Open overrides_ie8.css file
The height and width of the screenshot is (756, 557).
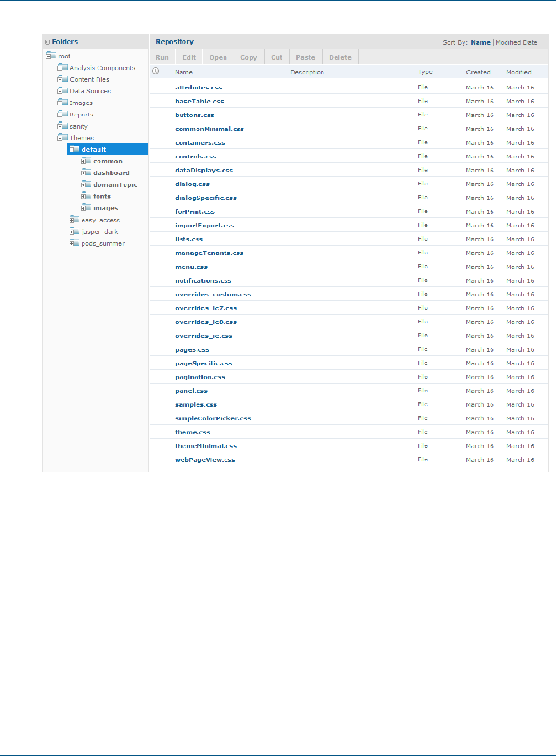click(x=206, y=322)
